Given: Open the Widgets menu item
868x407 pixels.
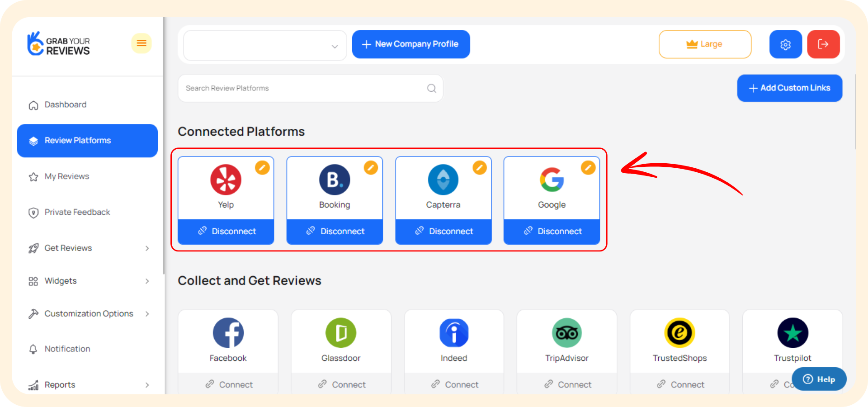Looking at the screenshot, I should 87,281.
